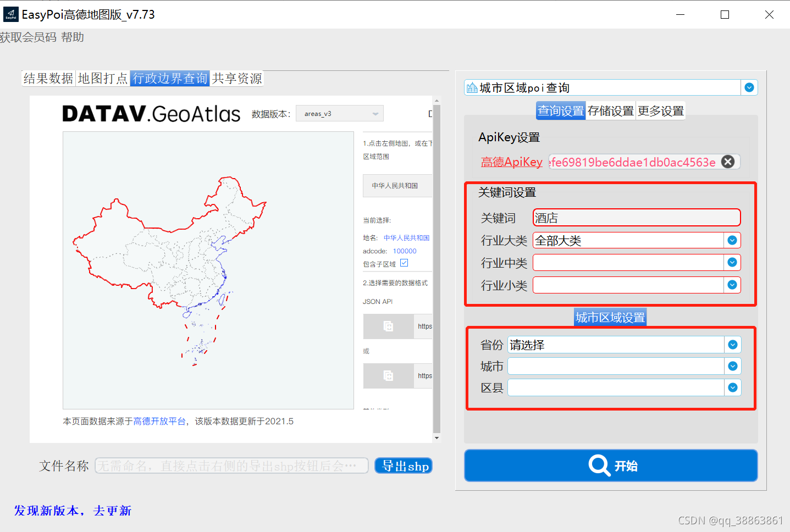Click the second copy icon below 或
This screenshot has height=532, width=790.
[388, 376]
